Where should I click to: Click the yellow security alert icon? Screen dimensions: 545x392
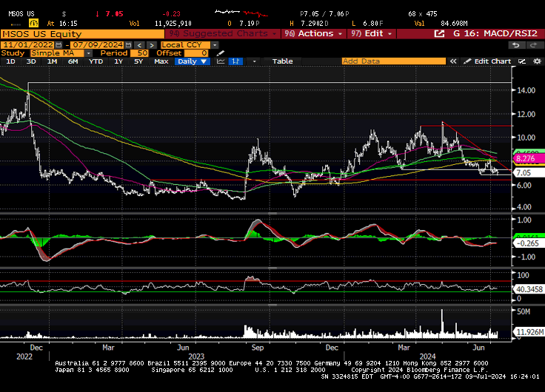pos(34,23)
